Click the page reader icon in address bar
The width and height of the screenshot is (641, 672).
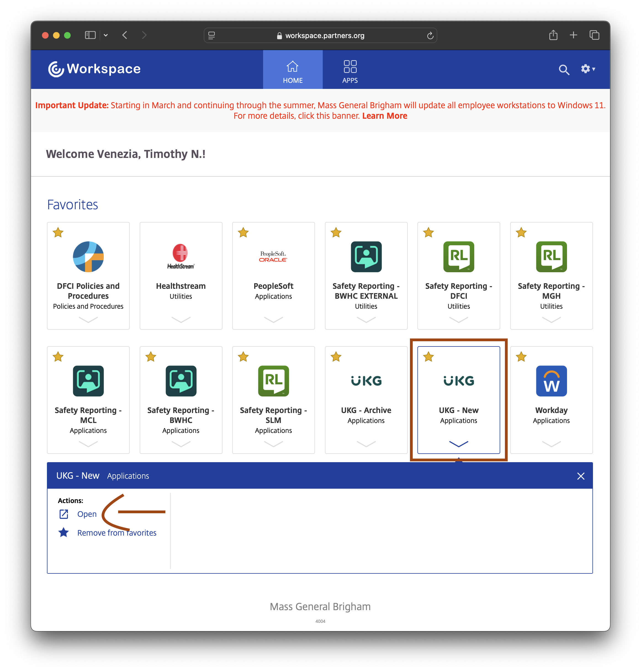click(211, 36)
